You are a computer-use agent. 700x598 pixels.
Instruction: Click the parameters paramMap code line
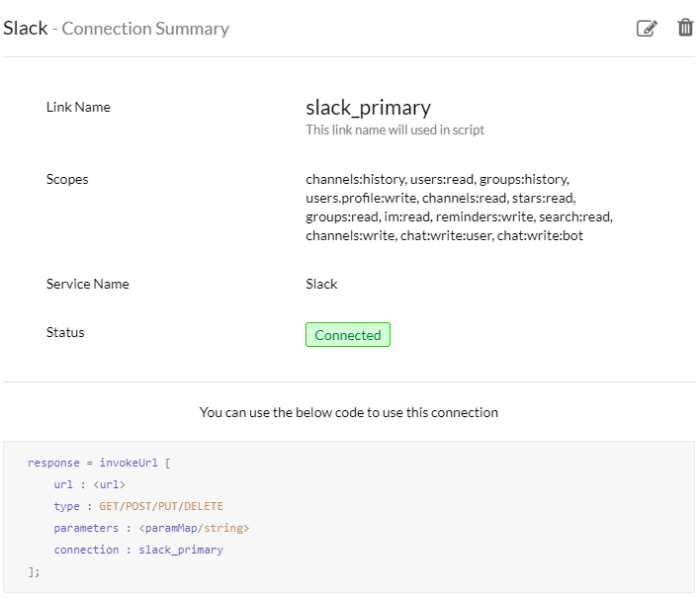[151, 529]
